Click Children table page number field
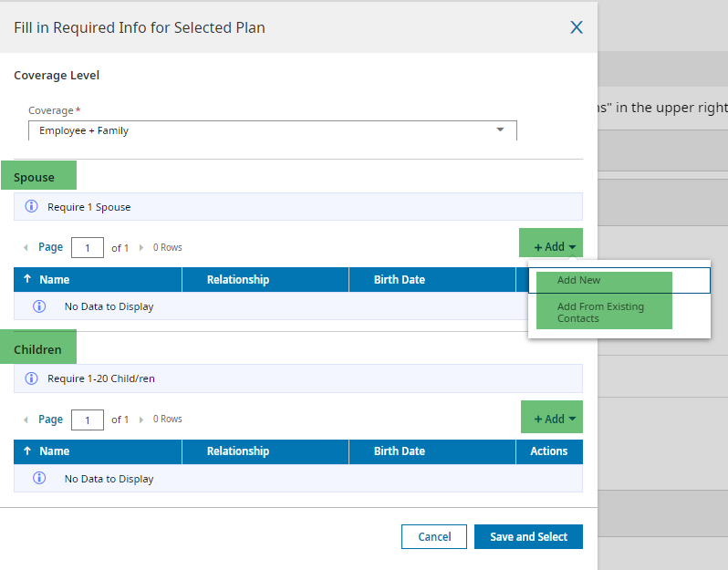 pos(88,420)
